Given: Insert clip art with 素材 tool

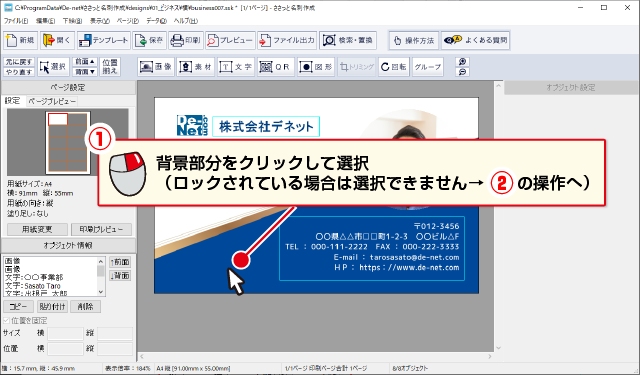Looking at the screenshot, I should pyautogui.click(x=195, y=67).
